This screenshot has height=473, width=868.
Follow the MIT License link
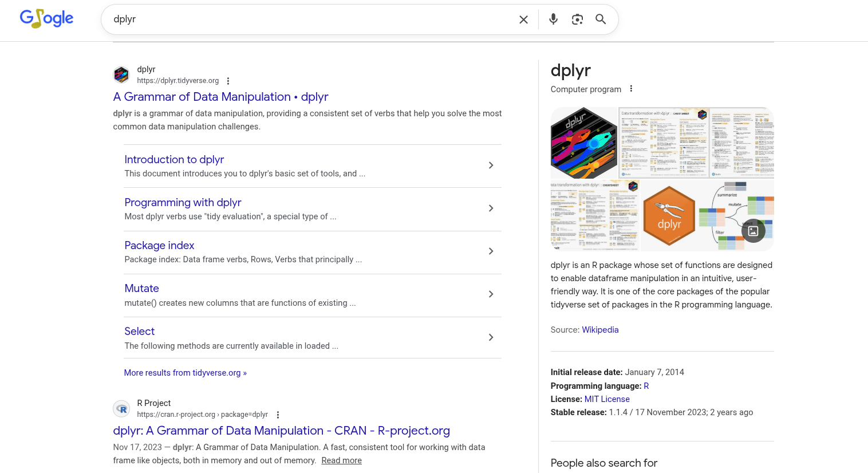coord(607,399)
